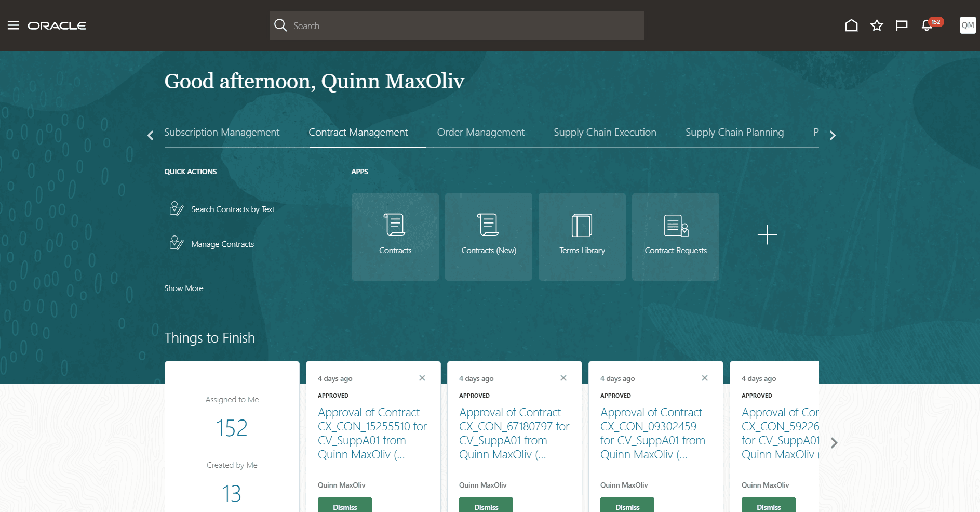Screen dimensions: 980x512
Task: Switch to Subscription Management tab
Action: pyautogui.click(x=222, y=133)
